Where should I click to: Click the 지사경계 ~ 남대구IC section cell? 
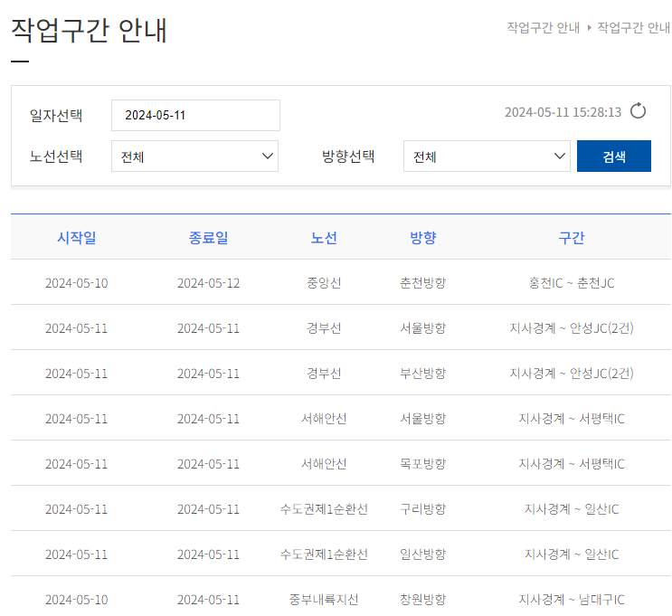click(x=572, y=600)
